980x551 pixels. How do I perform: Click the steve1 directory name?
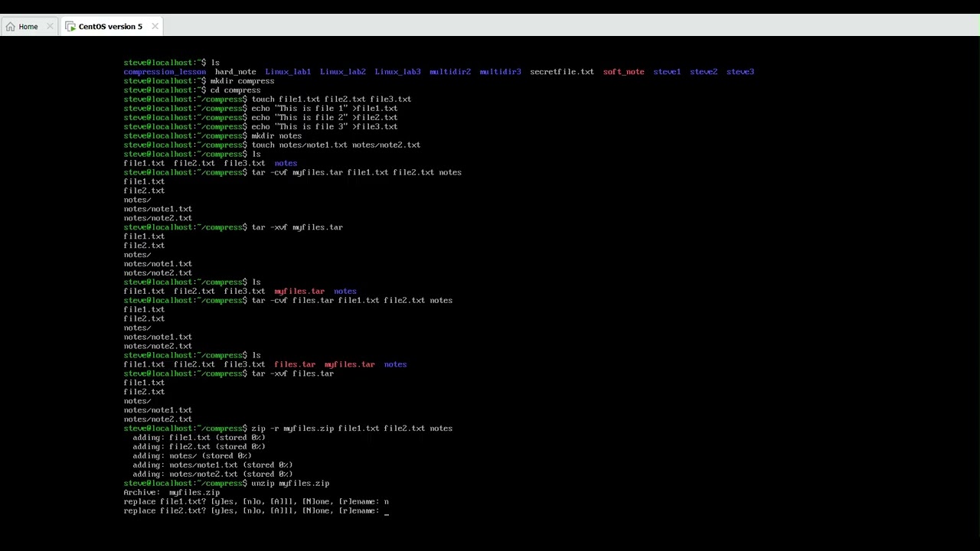pos(667,72)
